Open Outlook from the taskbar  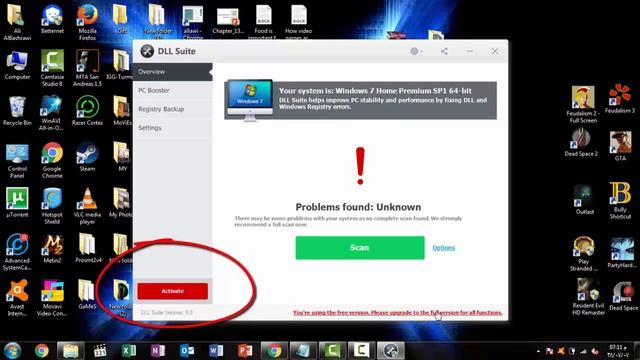[187, 351]
